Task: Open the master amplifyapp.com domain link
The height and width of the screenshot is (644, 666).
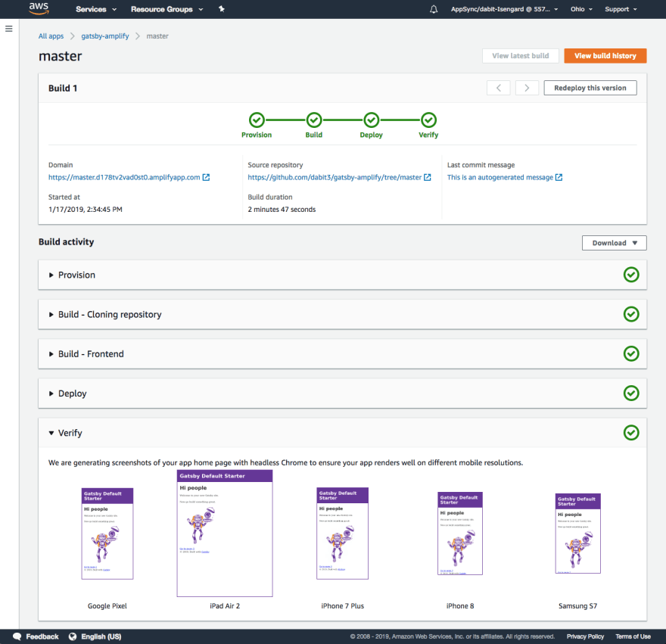Action: tap(124, 177)
